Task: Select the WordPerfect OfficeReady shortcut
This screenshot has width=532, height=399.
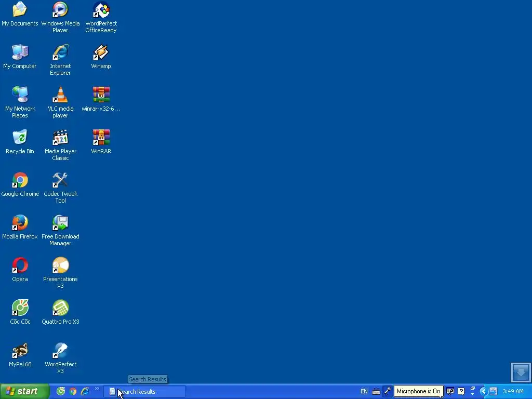Action: click(x=101, y=17)
